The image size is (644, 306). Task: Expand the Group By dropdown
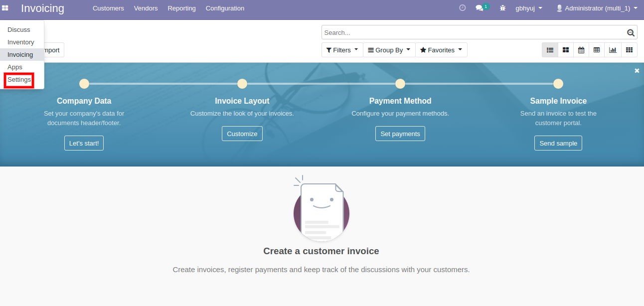click(x=389, y=50)
